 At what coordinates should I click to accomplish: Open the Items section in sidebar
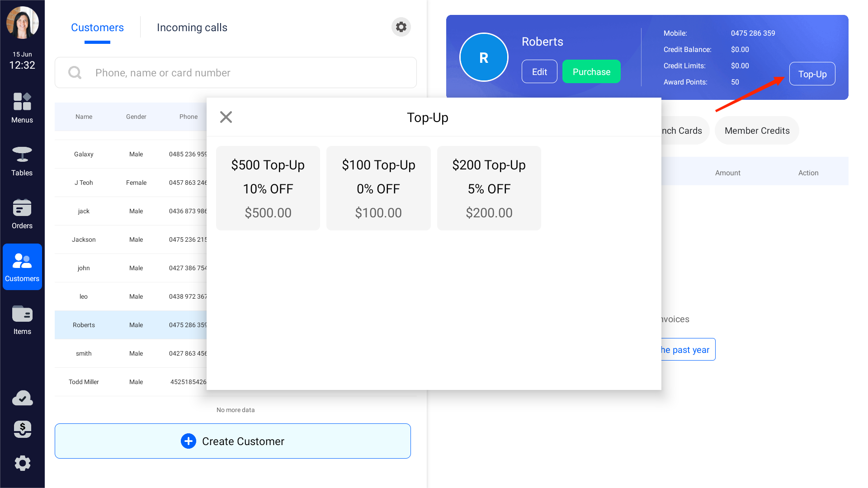[x=22, y=319]
